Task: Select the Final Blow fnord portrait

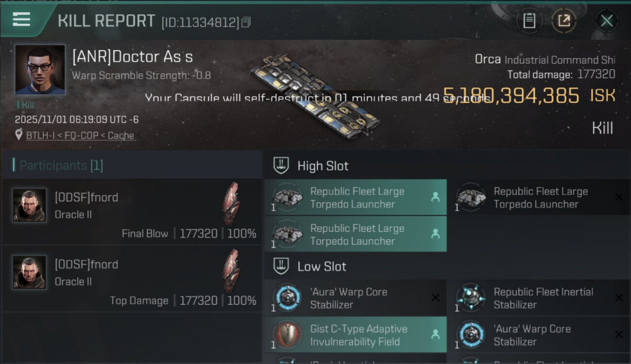Action: pos(29,205)
